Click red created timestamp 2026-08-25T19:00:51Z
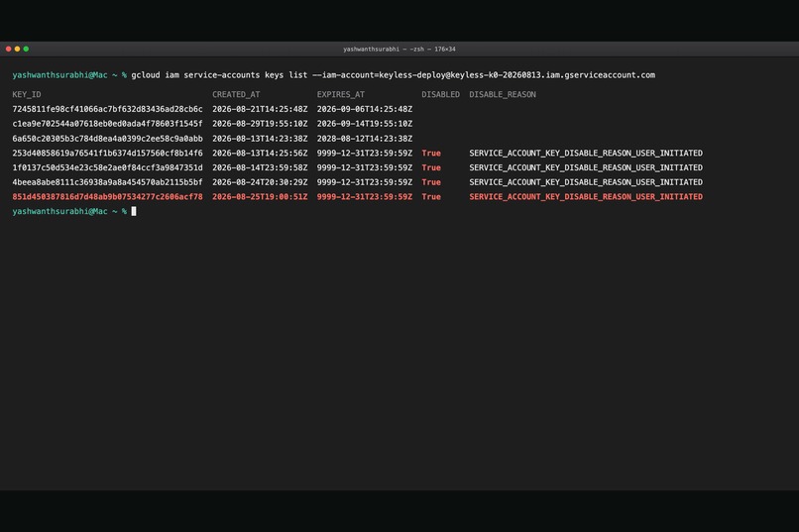 [260, 197]
